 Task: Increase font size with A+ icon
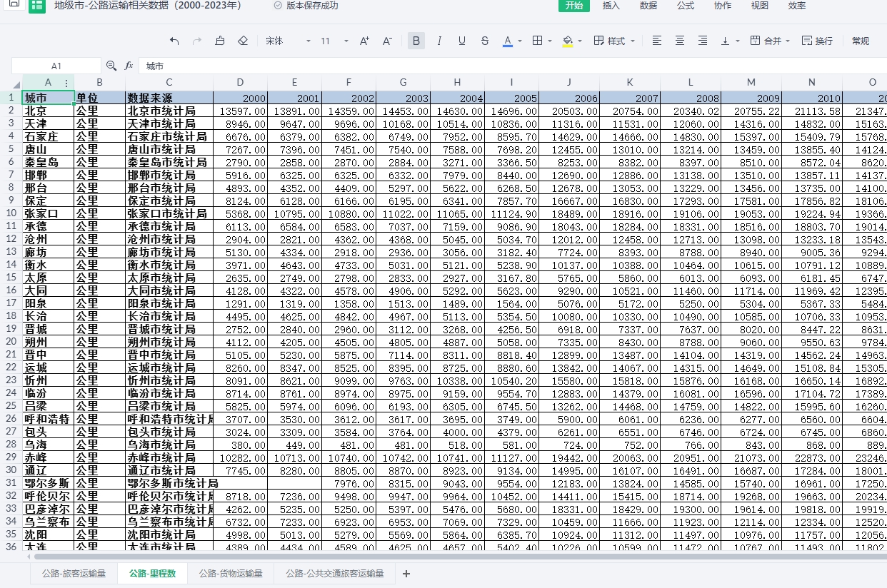pyautogui.click(x=364, y=41)
